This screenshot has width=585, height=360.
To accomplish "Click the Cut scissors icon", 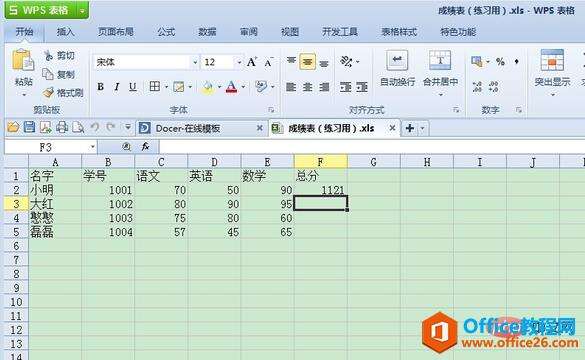I will coord(48,56).
